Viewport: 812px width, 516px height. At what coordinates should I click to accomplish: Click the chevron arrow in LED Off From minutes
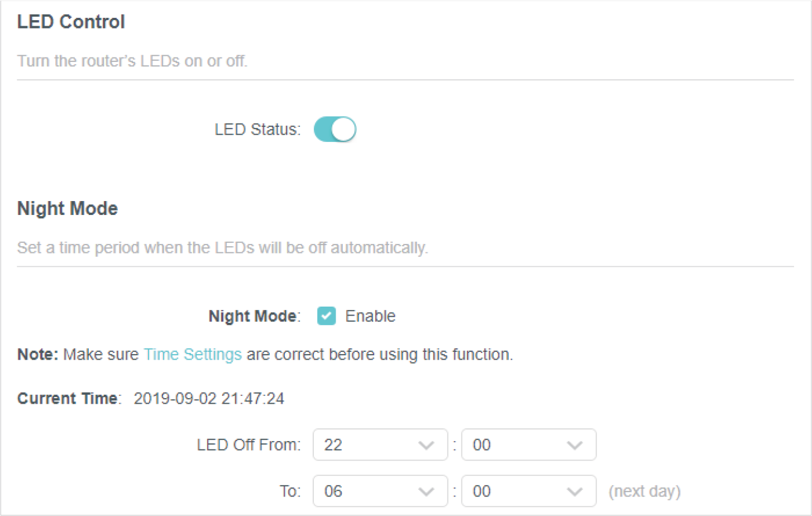coord(575,446)
